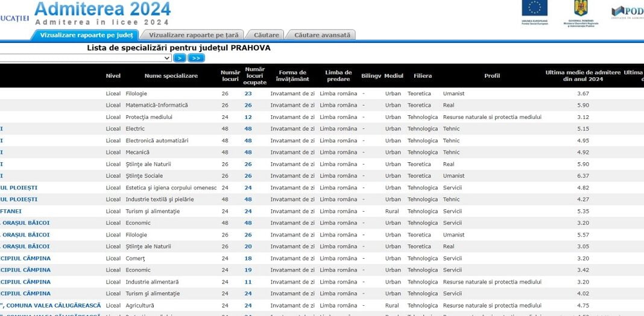Click the Limba de predare column header

(x=338, y=75)
